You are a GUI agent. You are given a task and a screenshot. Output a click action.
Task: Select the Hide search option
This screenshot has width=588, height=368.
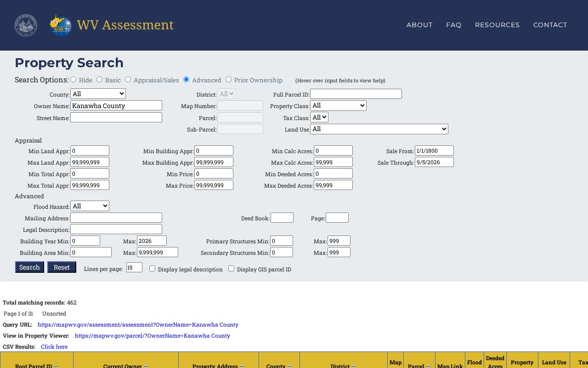pos(73,80)
